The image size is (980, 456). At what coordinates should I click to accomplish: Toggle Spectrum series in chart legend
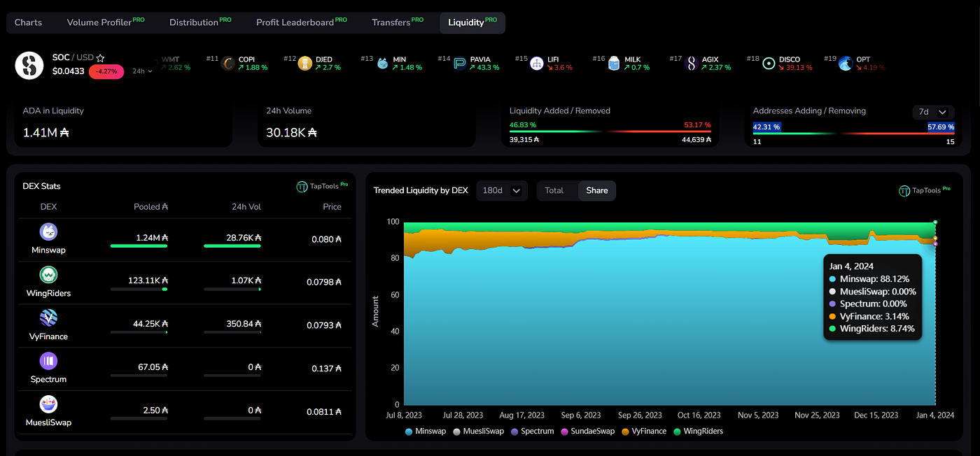pos(532,431)
